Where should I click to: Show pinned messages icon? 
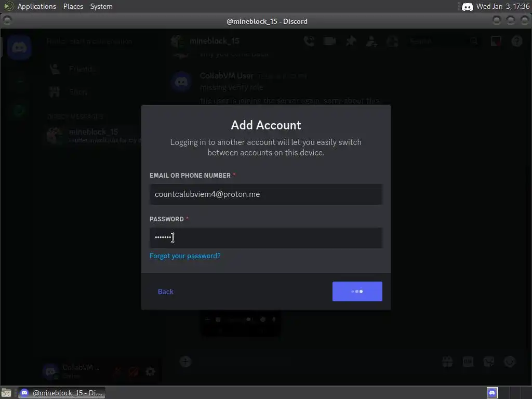pyautogui.click(x=351, y=42)
